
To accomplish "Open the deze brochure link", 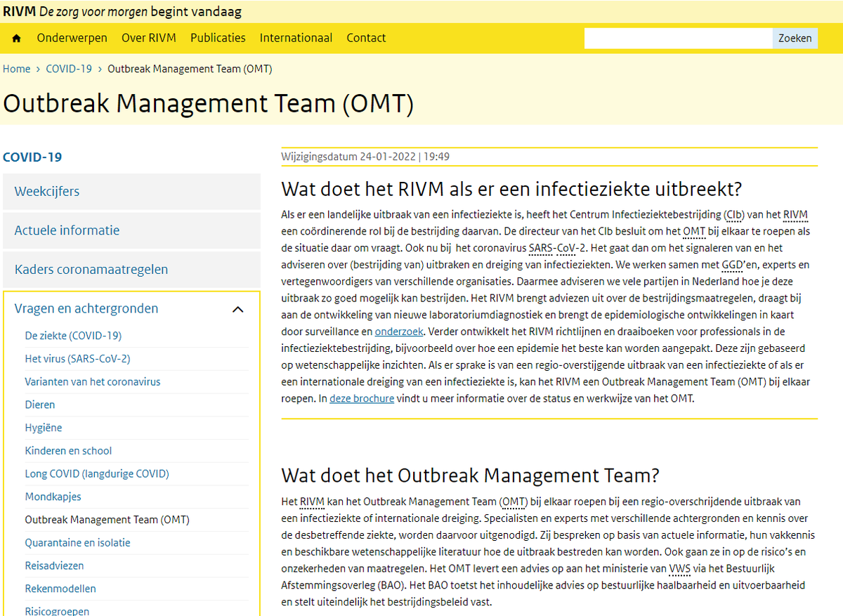I will tap(362, 398).
